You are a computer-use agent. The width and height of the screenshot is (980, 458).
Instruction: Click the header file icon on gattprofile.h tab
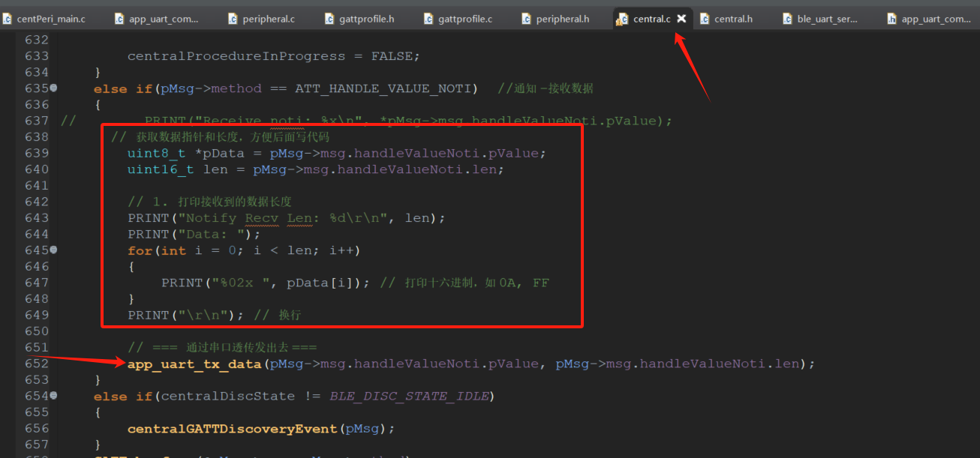(329, 19)
